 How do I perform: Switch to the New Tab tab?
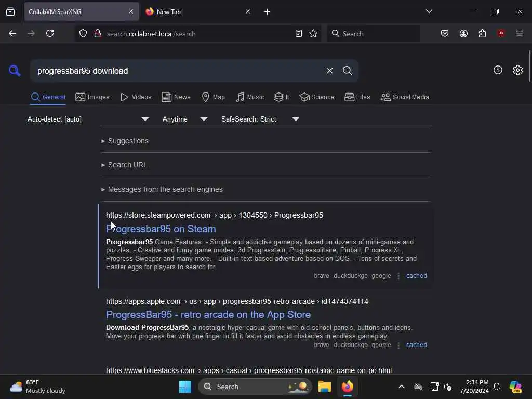coord(197,12)
